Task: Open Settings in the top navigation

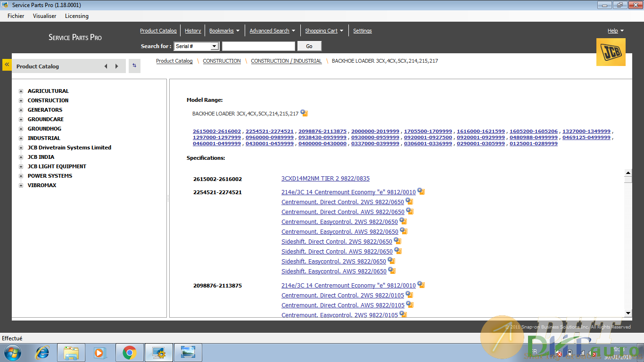Action: coord(363,31)
